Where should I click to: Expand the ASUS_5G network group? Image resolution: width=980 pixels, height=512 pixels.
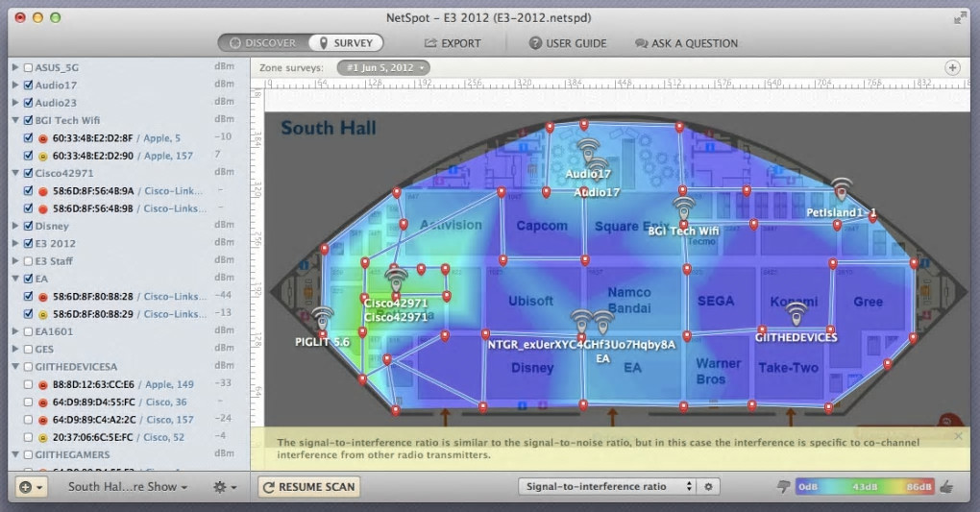click(15, 67)
